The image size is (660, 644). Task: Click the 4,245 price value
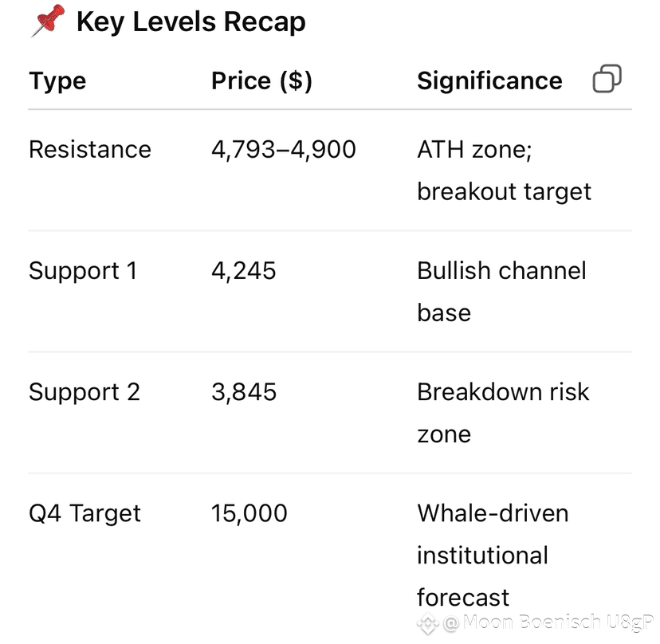pyautogui.click(x=244, y=271)
